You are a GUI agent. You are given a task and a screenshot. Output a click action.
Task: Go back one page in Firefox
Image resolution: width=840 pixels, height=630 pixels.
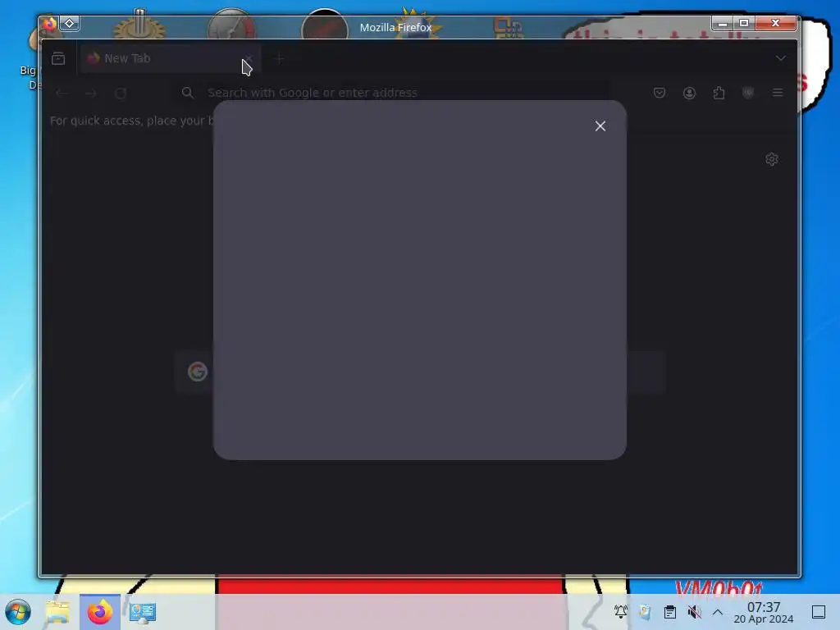(62, 93)
